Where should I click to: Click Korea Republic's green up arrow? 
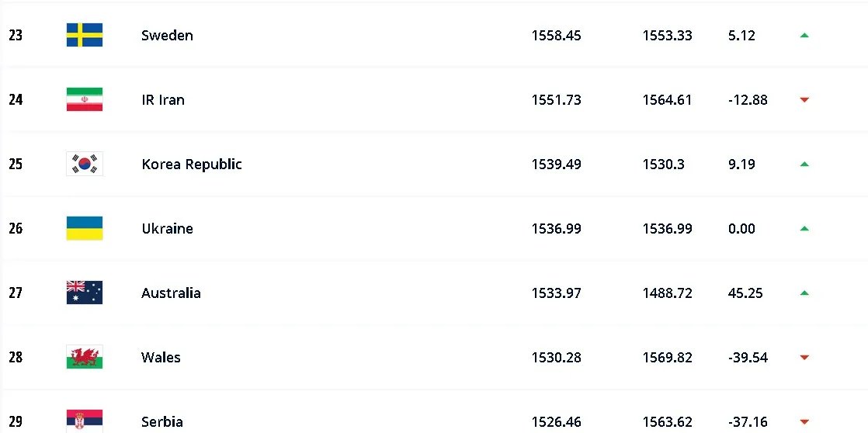tap(804, 164)
